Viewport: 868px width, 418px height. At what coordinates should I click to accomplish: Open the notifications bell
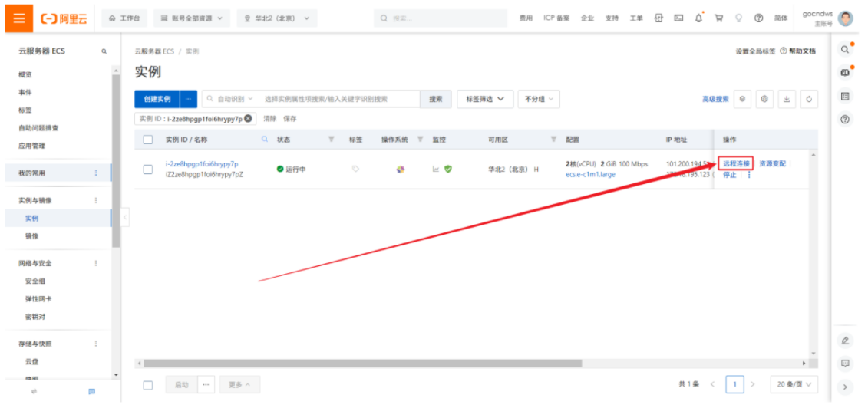(698, 18)
